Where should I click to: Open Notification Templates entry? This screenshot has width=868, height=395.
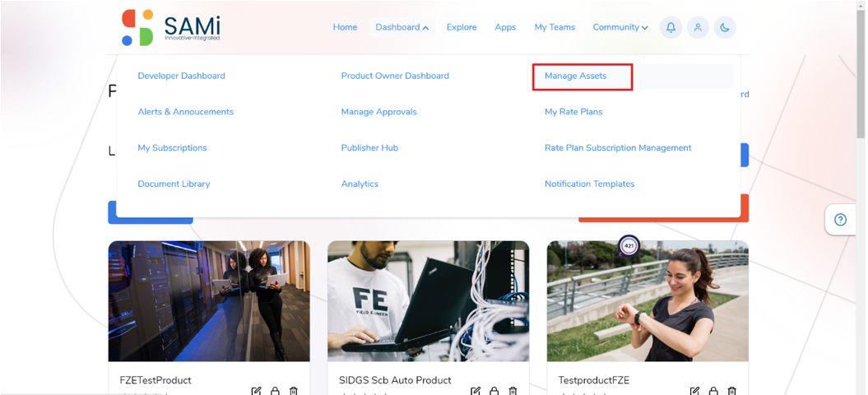coord(590,184)
